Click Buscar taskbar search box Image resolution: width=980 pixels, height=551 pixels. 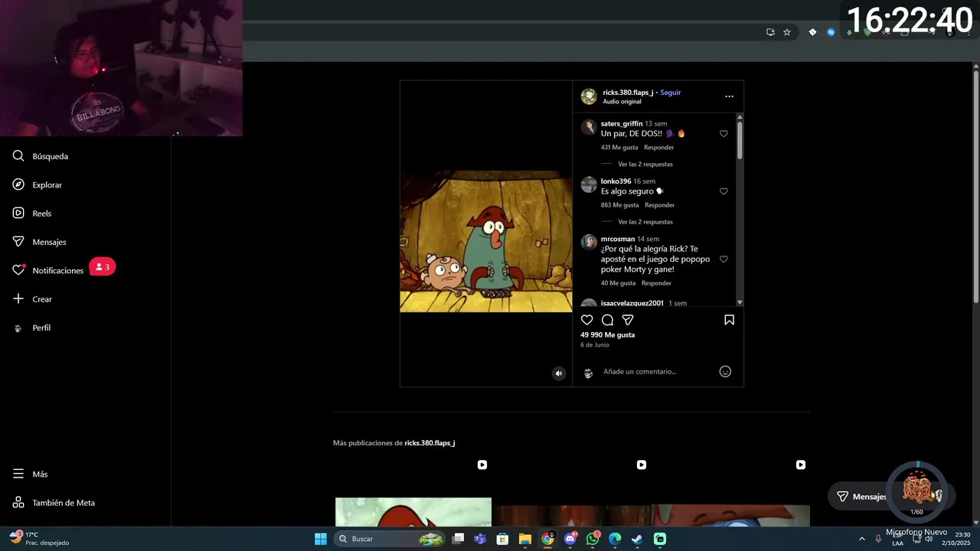coord(389,539)
